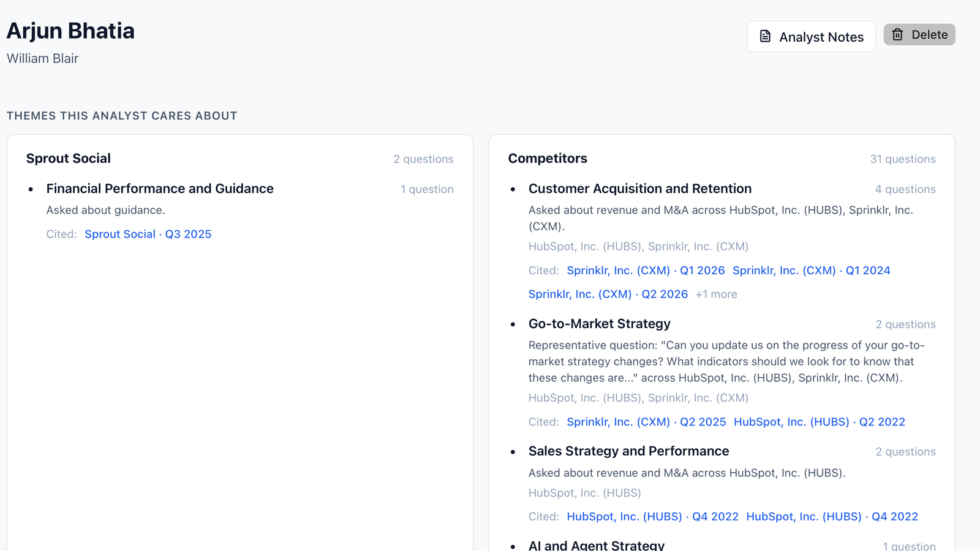Image resolution: width=980 pixels, height=551 pixels.
Task: Open the Analyst Notes button
Action: click(x=810, y=37)
